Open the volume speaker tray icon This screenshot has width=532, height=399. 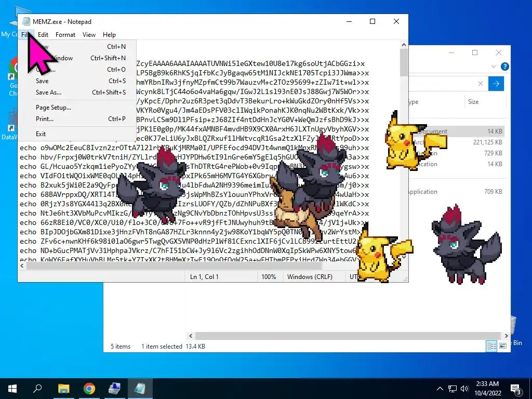464,389
